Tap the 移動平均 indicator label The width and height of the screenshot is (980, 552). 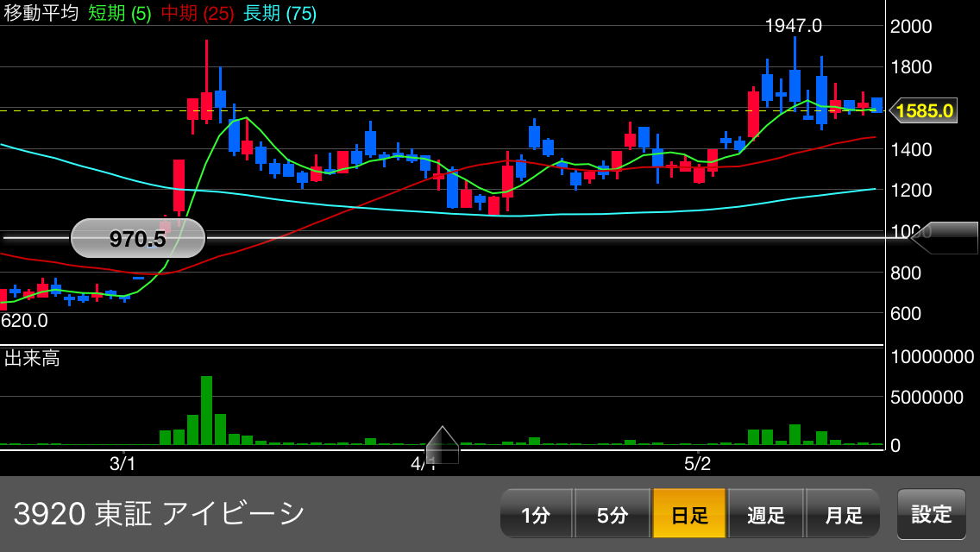pos(41,13)
